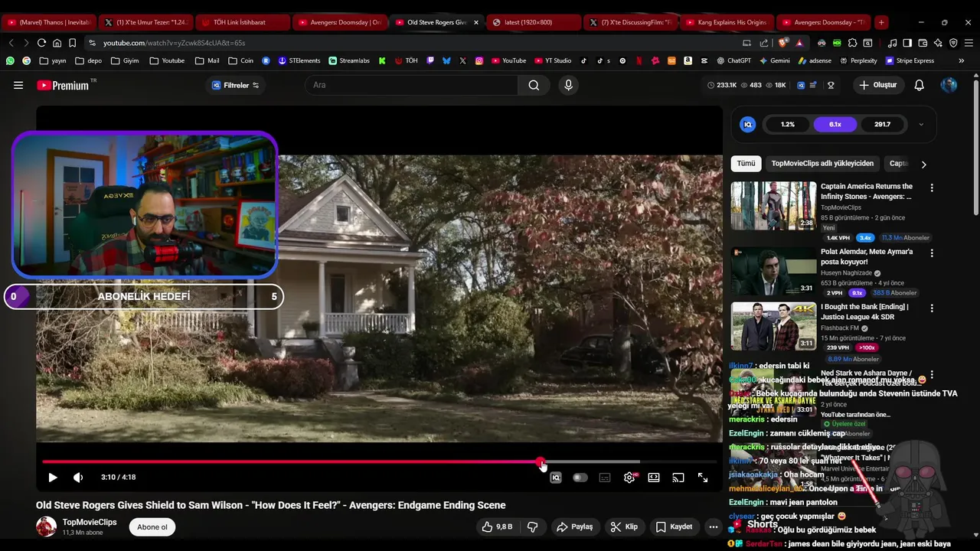Click the red playhead scrubber

coord(541,461)
